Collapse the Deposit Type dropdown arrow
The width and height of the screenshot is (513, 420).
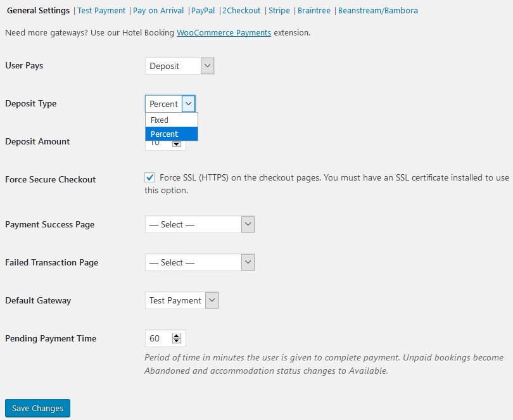[x=189, y=104]
